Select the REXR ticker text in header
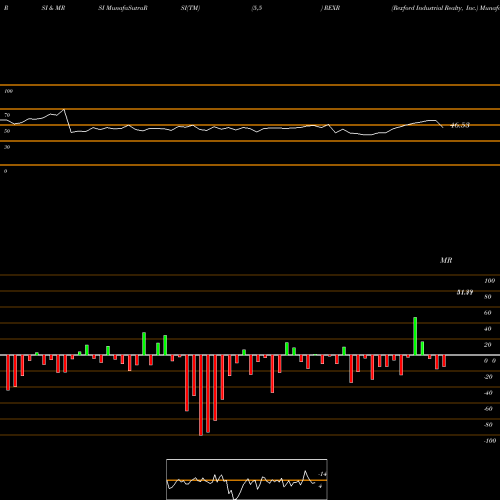The image size is (500, 500). pos(332,8)
